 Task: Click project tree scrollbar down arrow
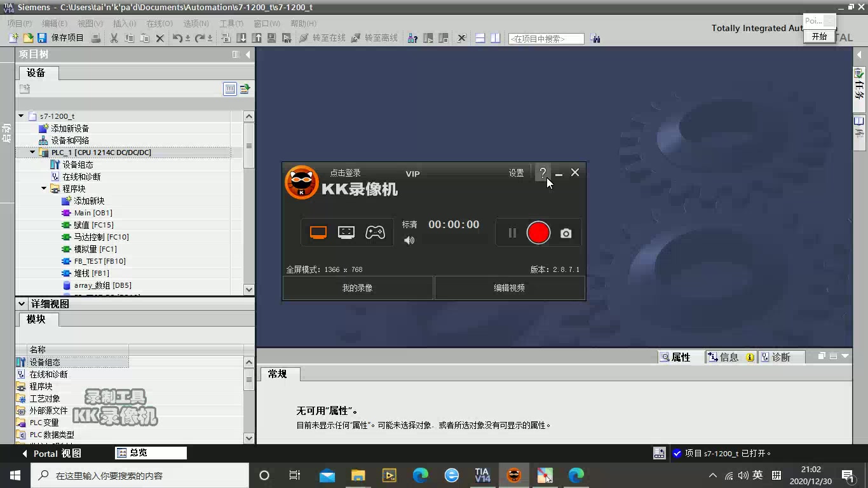tap(249, 290)
